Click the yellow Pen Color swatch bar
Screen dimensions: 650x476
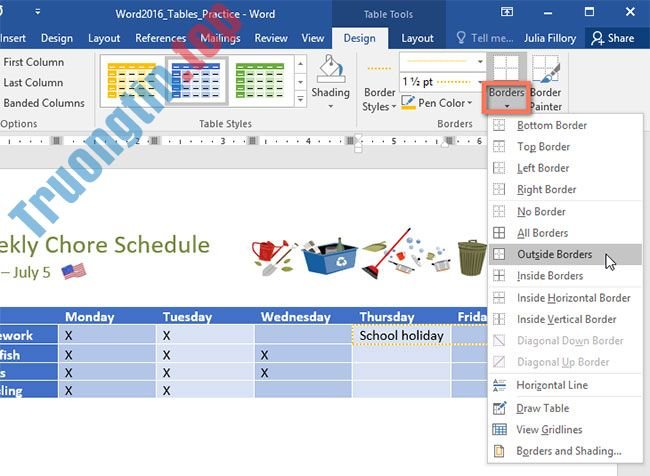tap(409, 108)
